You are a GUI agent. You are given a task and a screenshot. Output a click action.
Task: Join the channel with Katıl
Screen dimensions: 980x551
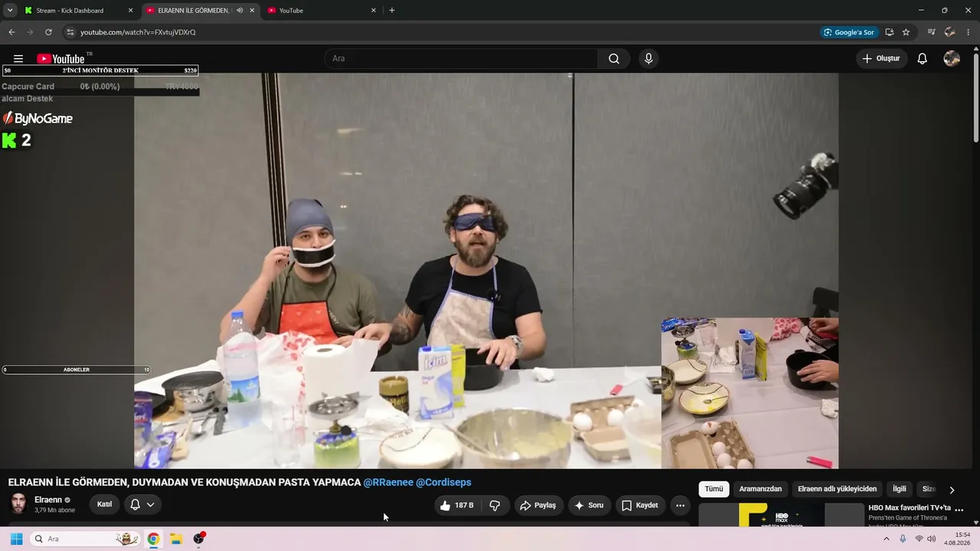[x=105, y=505]
